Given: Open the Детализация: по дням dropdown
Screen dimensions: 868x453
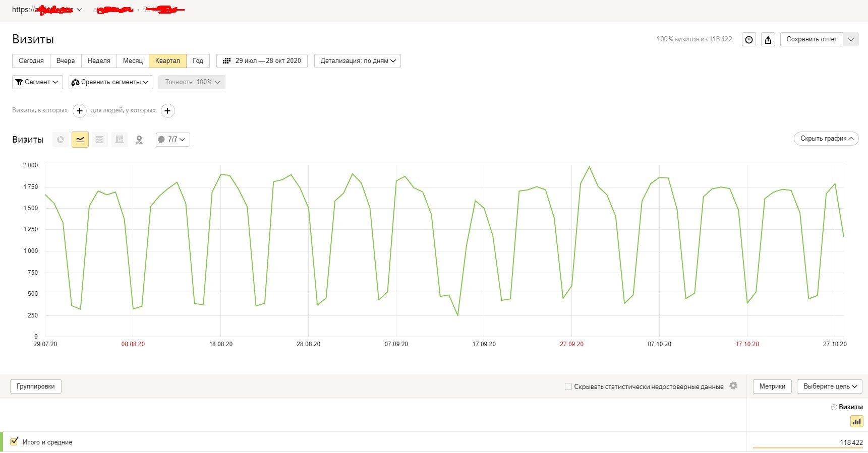Looking at the screenshot, I should point(357,61).
